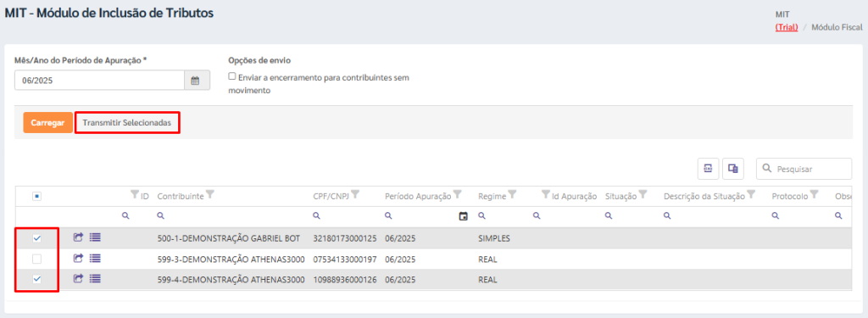Screen dimensions: 868x318
Task: Open the (Trial) breadcrumb link
Action: click(787, 26)
